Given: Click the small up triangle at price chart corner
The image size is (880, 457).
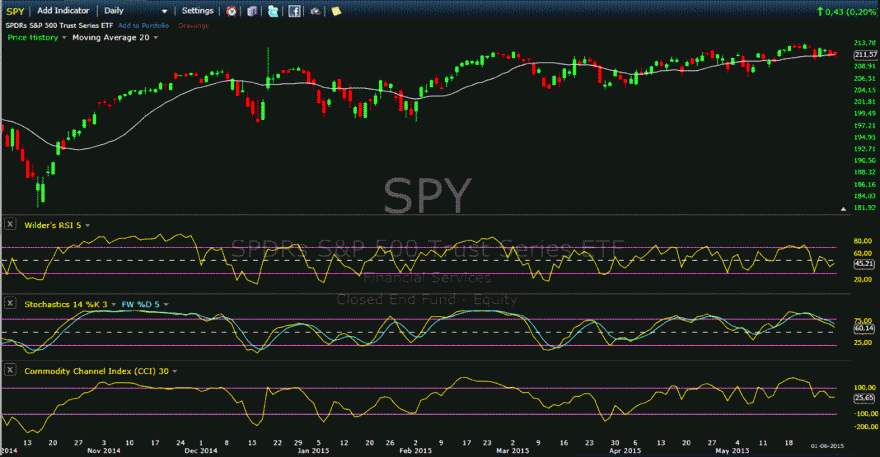Looking at the screenshot, I should 843,209.
